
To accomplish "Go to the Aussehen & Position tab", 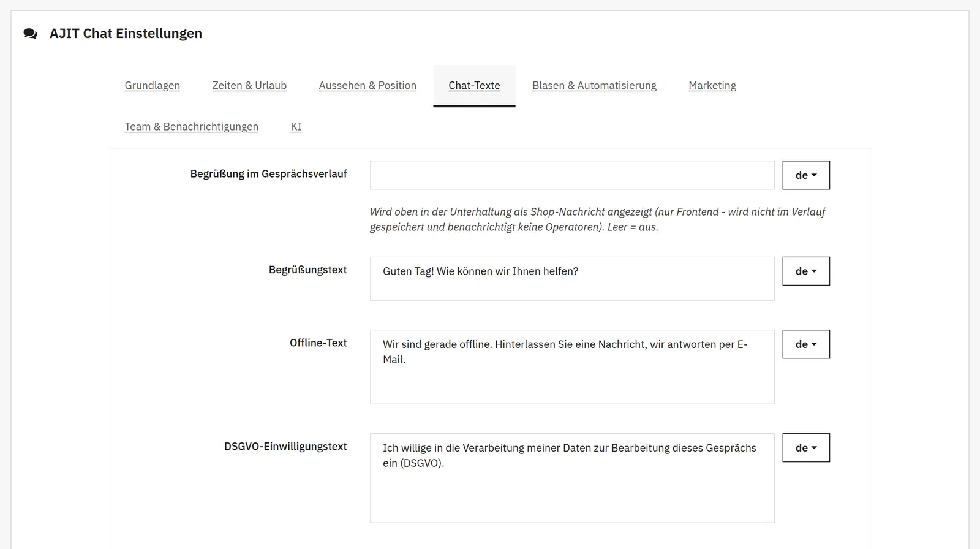I will 367,86.
